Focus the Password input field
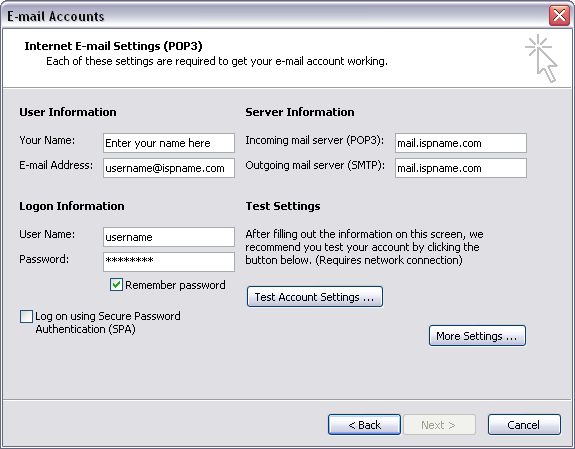 (169, 262)
